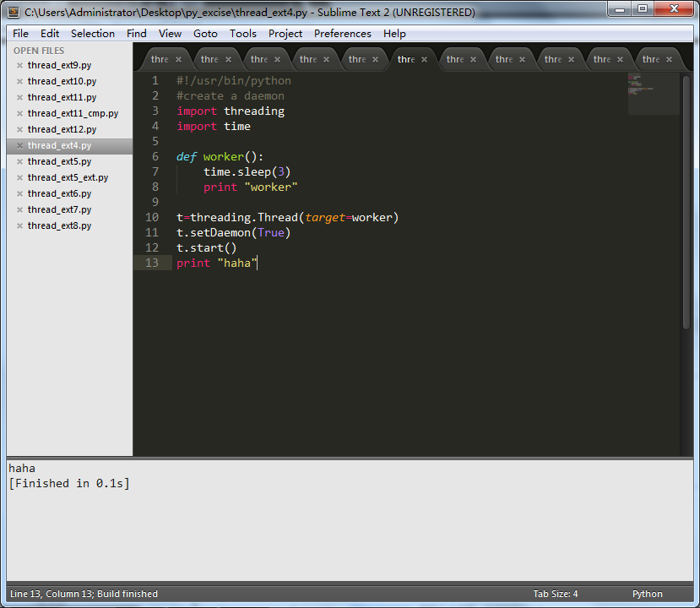
Task: Open the Tab Size: 4 indentation menu
Action: pos(555,594)
